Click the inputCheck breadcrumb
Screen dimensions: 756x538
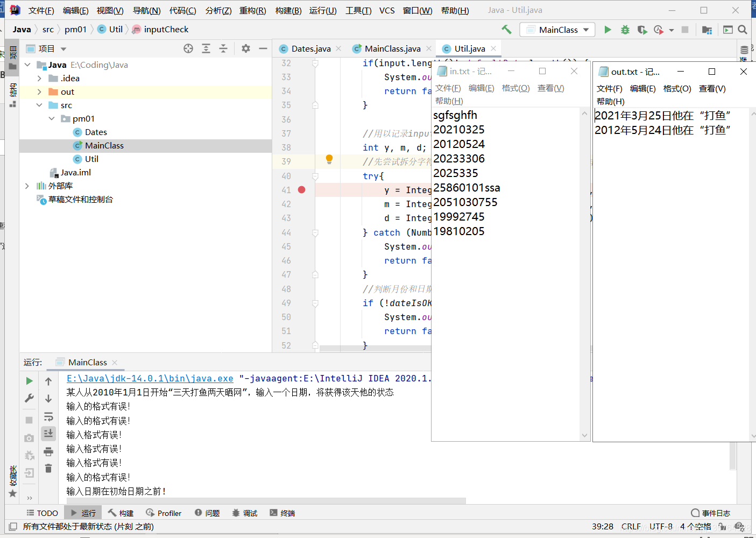(166, 30)
